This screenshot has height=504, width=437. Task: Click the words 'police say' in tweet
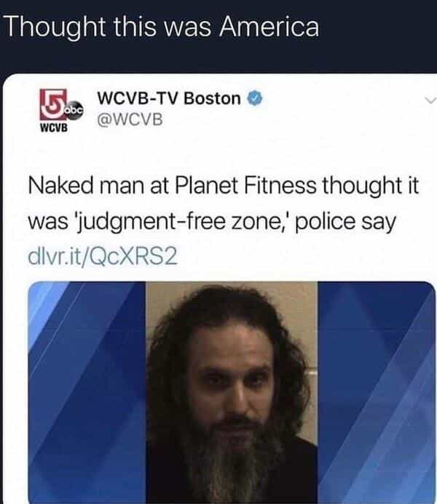pos(345,222)
